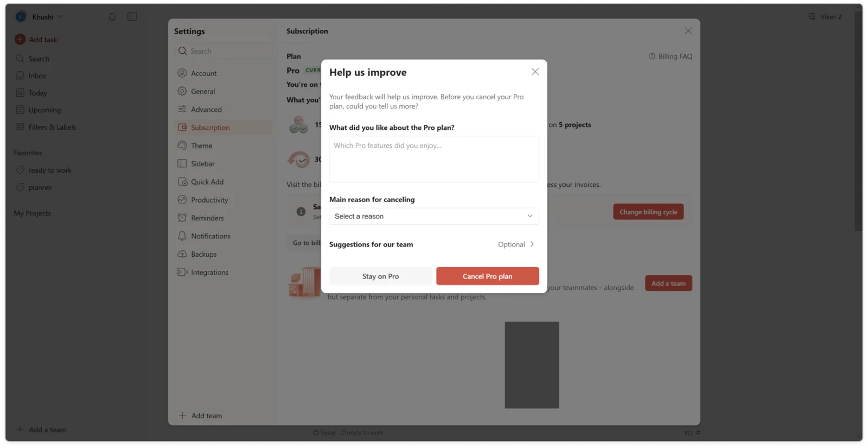Click Add team in settings sidebar

(x=201, y=415)
